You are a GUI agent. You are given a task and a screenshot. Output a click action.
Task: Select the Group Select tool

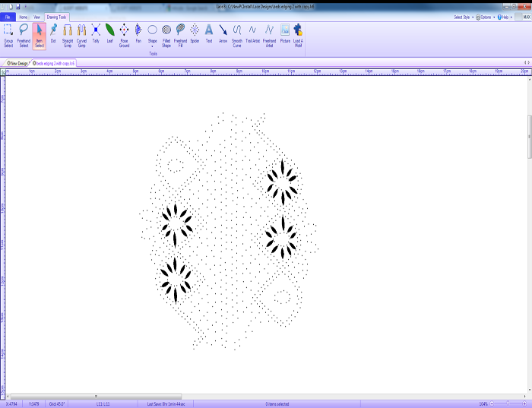tap(8, 33)
